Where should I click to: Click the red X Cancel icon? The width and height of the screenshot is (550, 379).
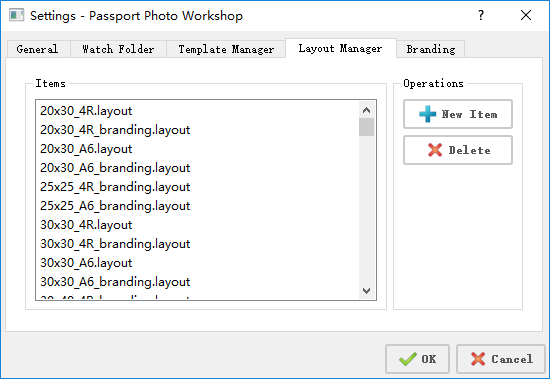478,359
